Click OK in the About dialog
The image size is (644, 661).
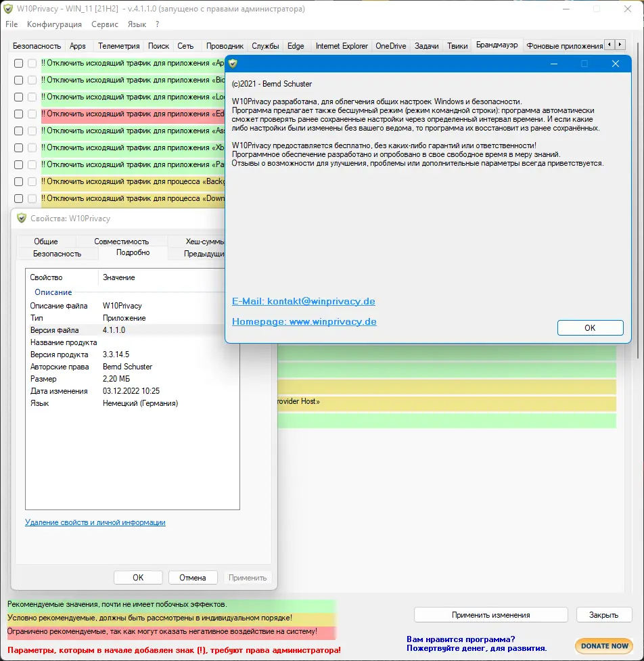(x=590, y=328)
